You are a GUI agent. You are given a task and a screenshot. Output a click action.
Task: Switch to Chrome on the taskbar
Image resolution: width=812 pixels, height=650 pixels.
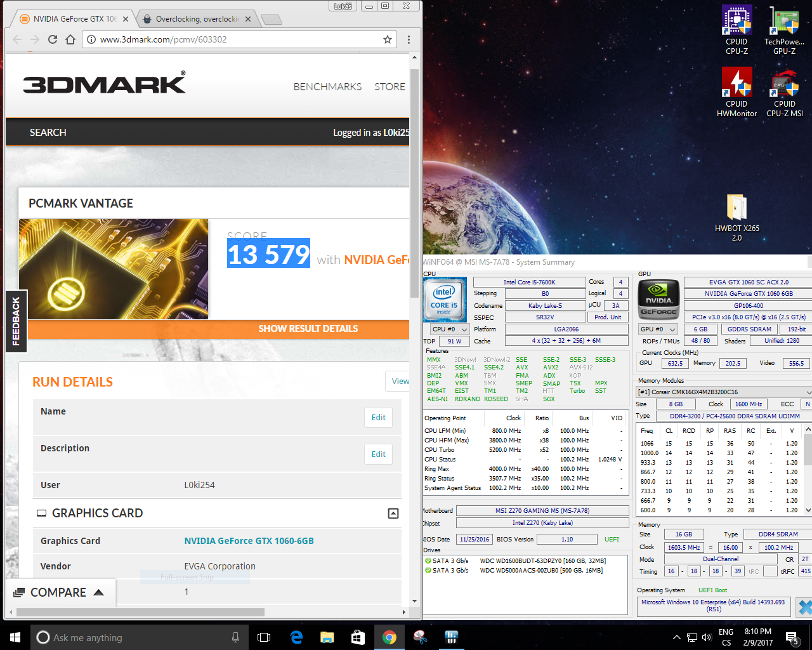[389, 637]
